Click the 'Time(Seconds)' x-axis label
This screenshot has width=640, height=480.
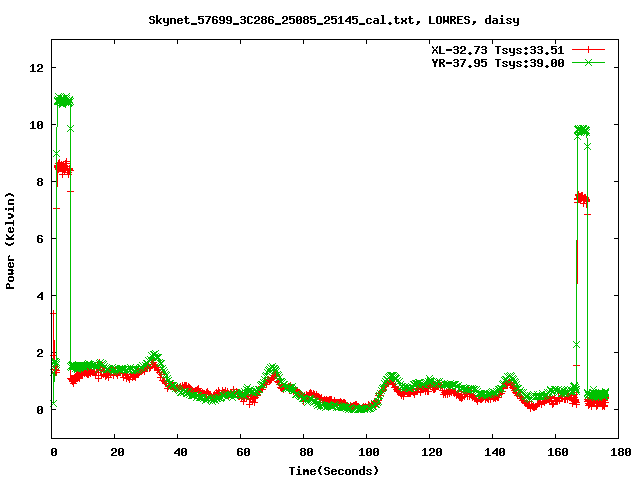[x=333, y=471]
